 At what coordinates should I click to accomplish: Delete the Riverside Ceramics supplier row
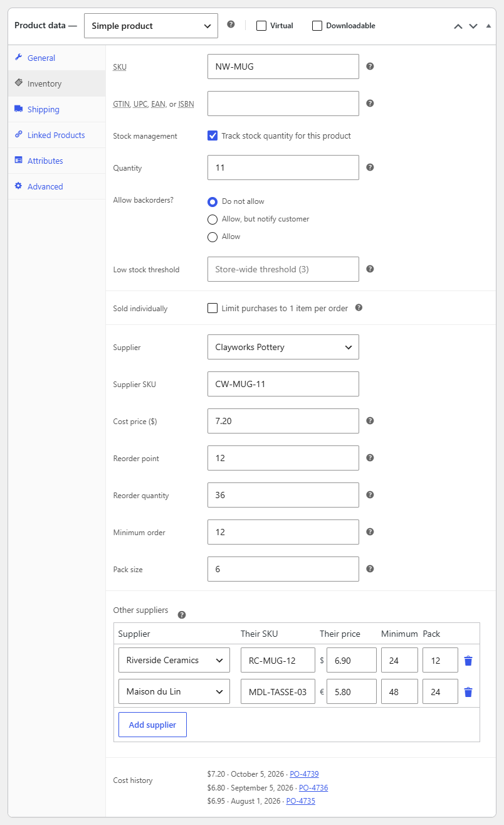[468, 661]
